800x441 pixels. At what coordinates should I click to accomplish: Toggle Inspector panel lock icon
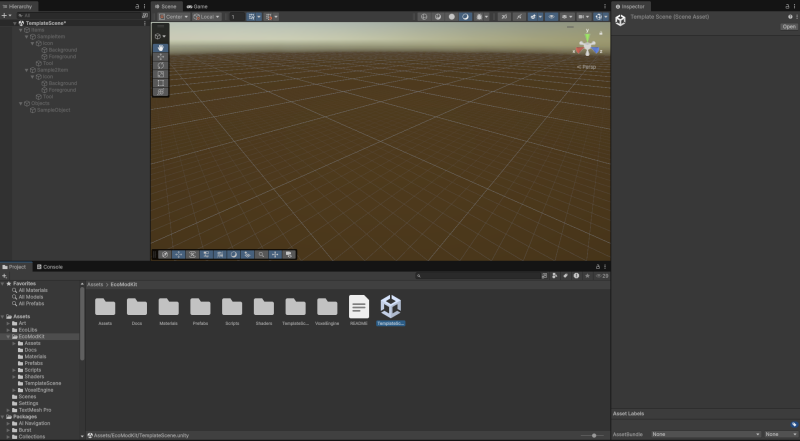point(786,7)
